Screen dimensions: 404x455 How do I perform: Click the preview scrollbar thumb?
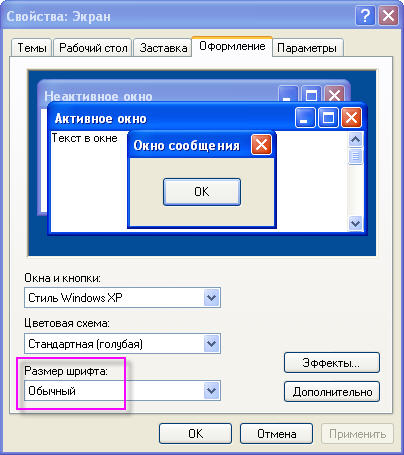(x=355, y=156)
